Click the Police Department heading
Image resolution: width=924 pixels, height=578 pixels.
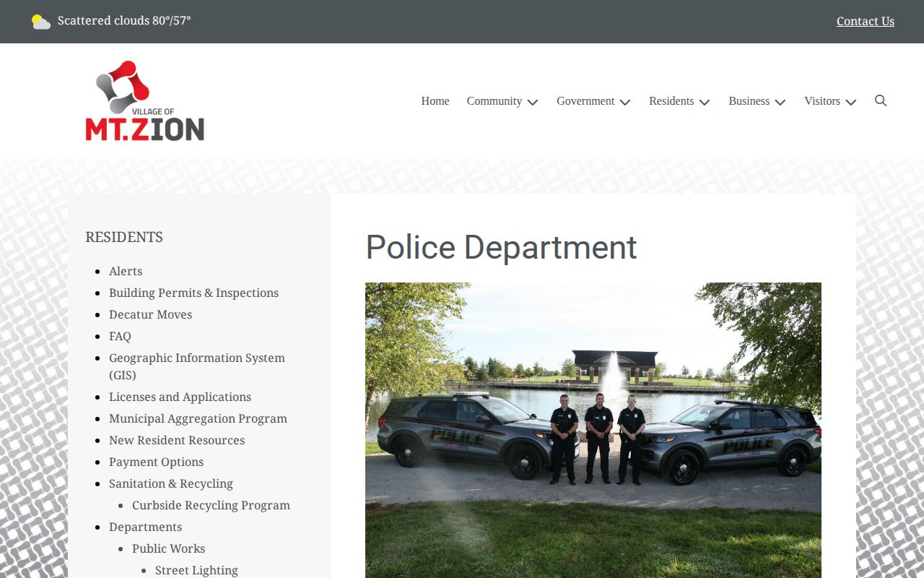coord(501,247)
